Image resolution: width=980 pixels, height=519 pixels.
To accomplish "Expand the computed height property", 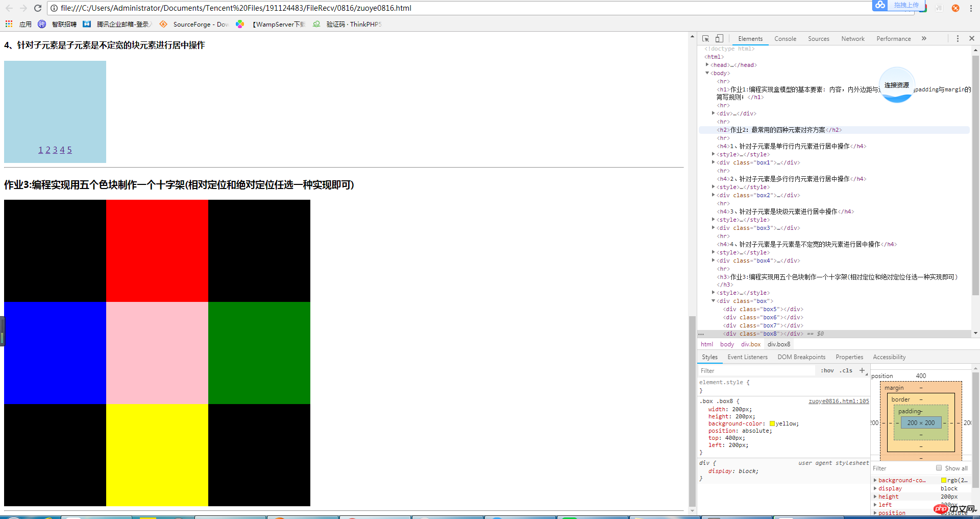I will coord(875,497).
